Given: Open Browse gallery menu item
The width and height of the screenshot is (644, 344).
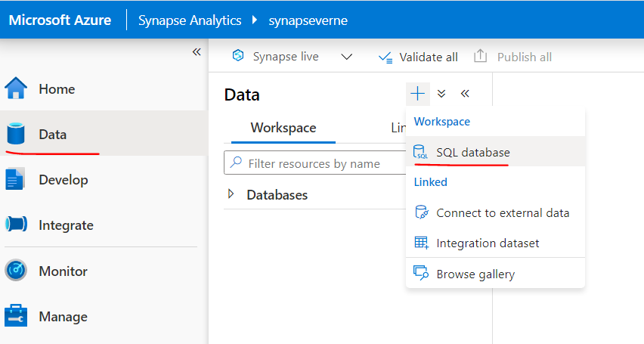Looking at the screenshot, I should tap(495, 274).
